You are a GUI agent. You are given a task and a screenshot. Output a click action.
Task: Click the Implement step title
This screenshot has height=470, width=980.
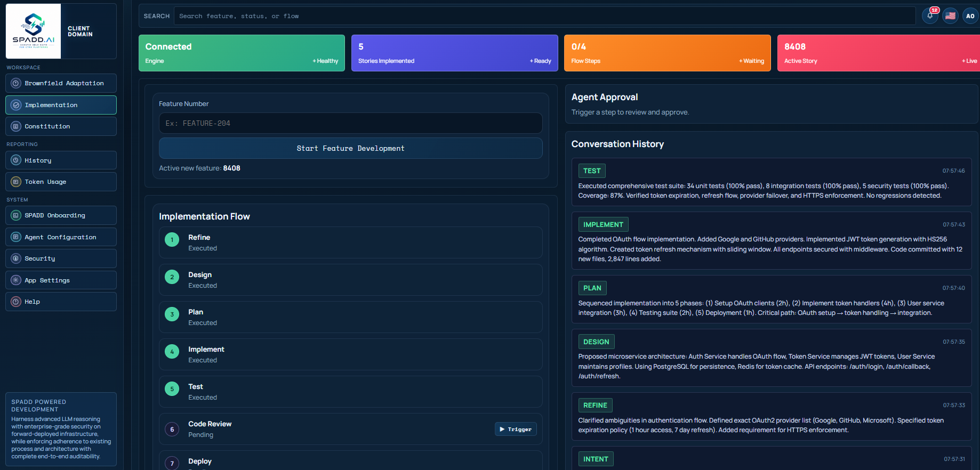point(206,349)
